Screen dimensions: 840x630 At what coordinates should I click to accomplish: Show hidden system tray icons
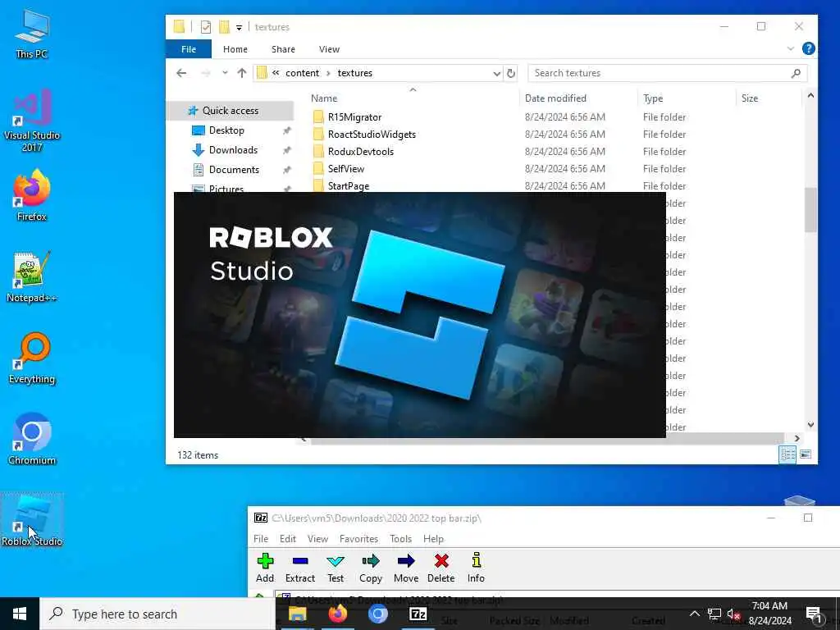[x=694, y=614]
